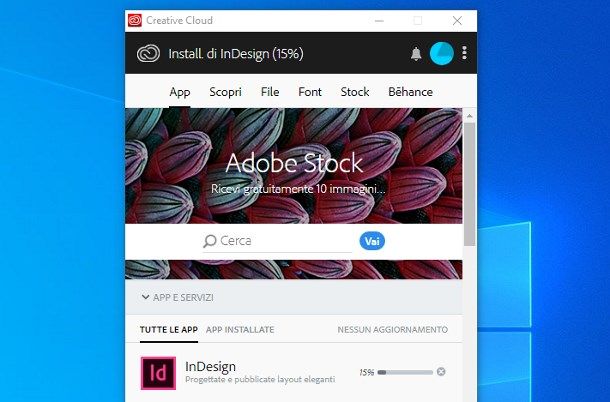Select the TUTTE LE APP tab

[x=169, y=330]
